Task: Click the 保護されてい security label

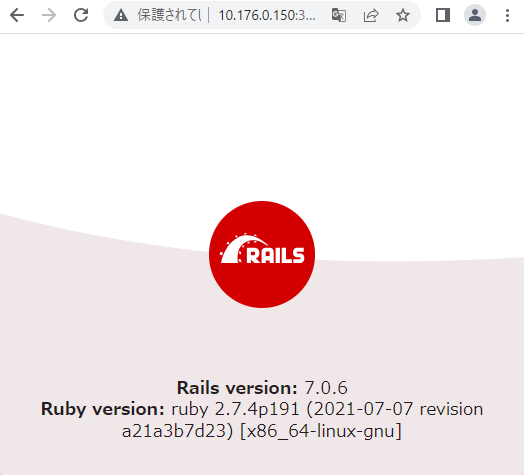Action: click(x=169, y=15)
